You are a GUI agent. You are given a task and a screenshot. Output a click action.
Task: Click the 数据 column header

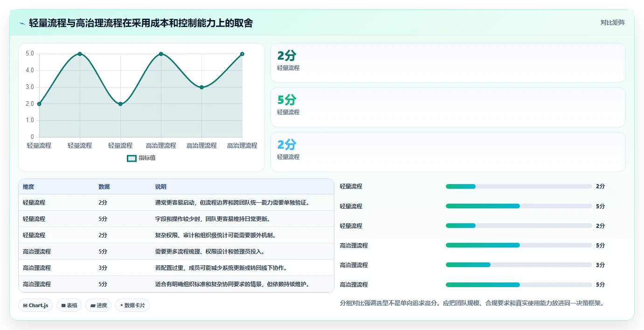click(104, 186)
